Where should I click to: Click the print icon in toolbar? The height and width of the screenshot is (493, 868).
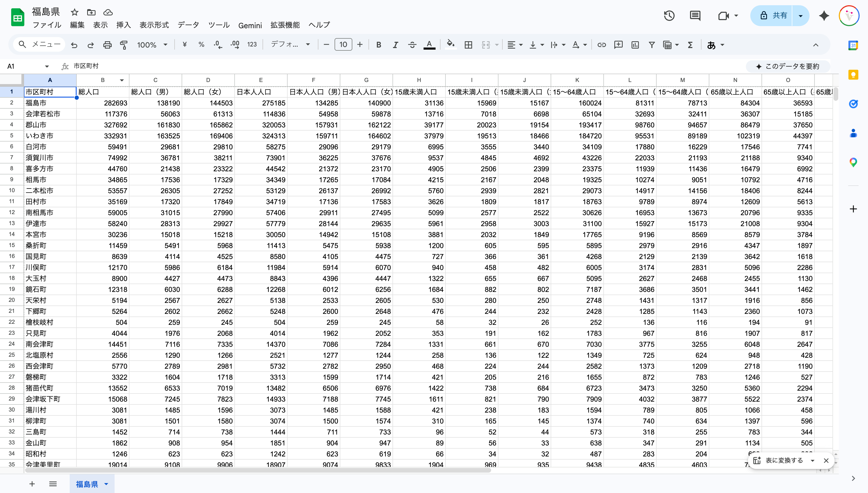107,45
